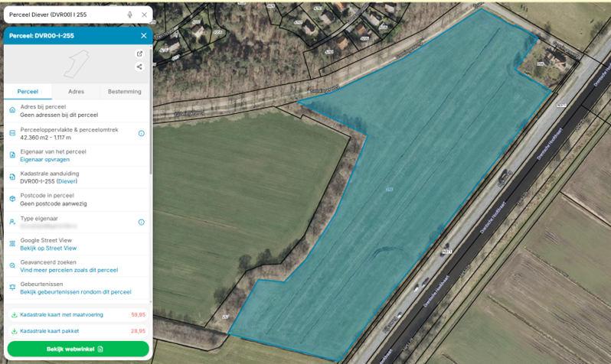Click the share parcel icon
The image size is (611, 364).
[139, 67]
